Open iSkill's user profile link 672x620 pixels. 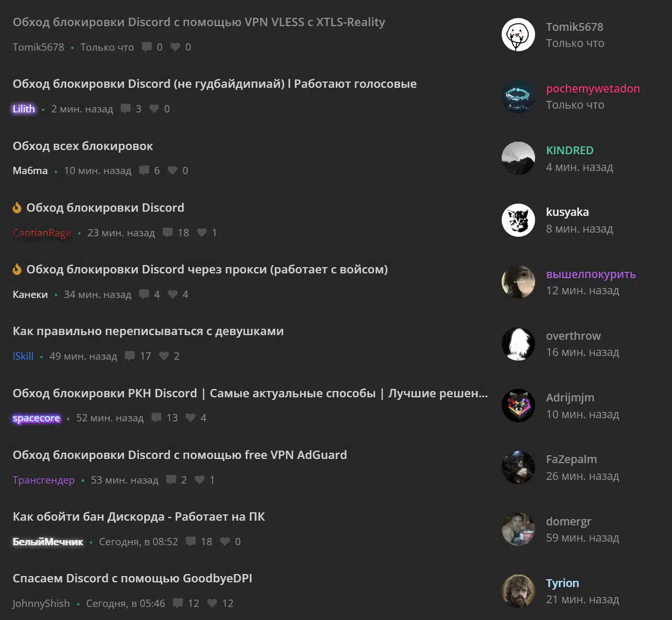point(23,356)
